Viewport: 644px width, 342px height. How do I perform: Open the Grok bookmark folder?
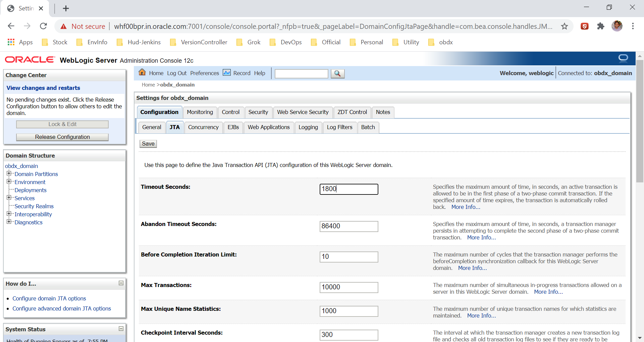249,42
